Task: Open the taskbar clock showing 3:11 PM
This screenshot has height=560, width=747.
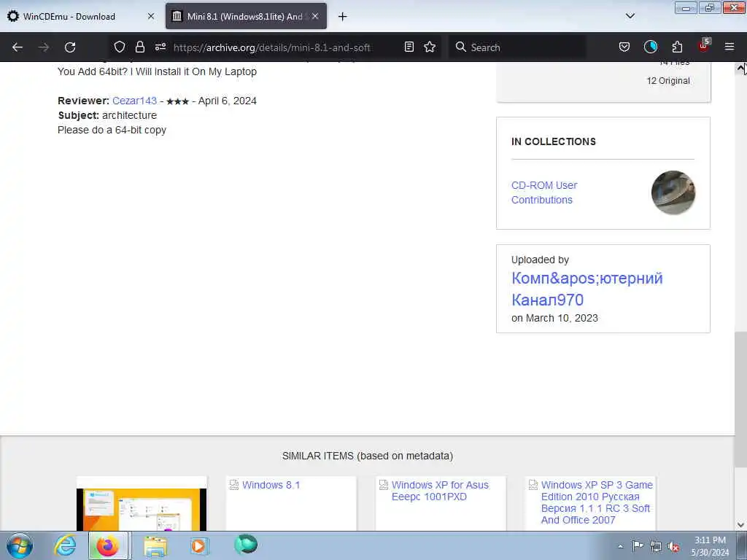Action: tap(710, 545)
